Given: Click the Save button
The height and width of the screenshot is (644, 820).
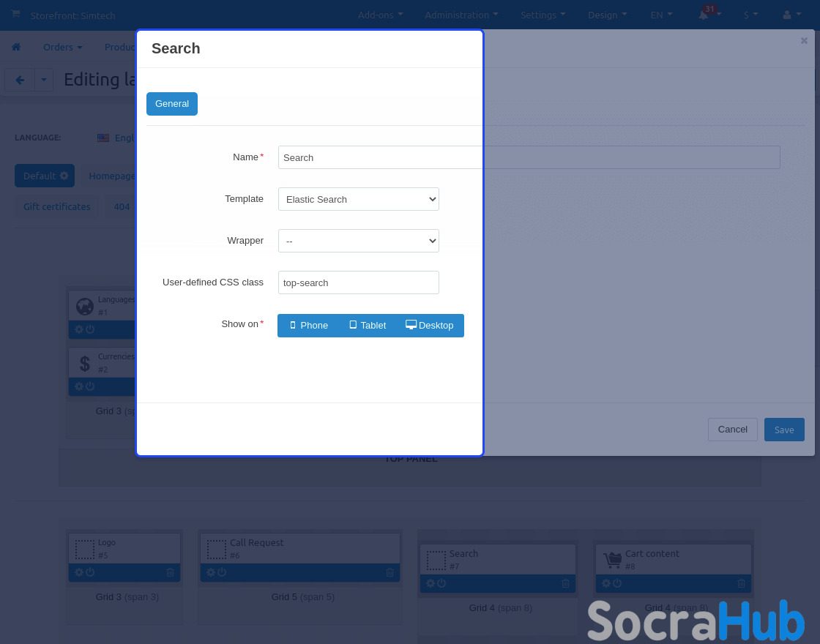Looking at the screenshot, I should tap(784, 430).
